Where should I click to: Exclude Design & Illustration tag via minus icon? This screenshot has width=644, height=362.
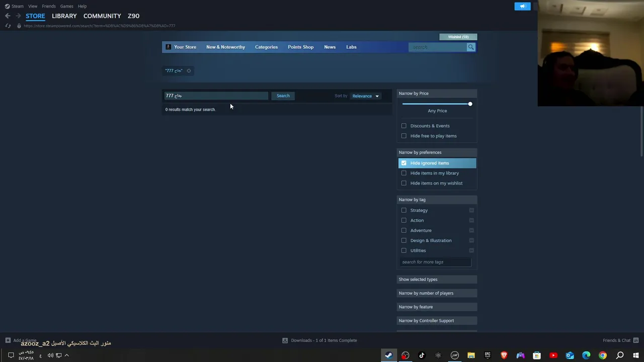pos(471,240)
